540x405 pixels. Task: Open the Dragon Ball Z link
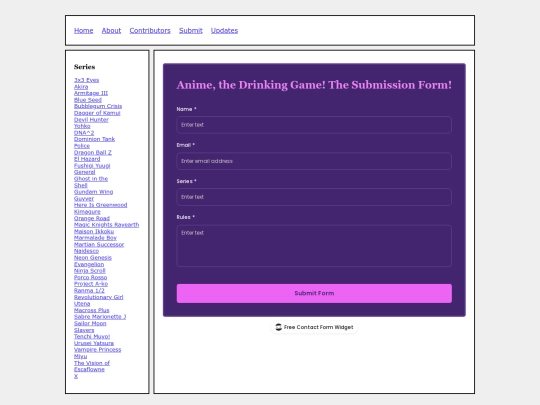pos(93,153)
